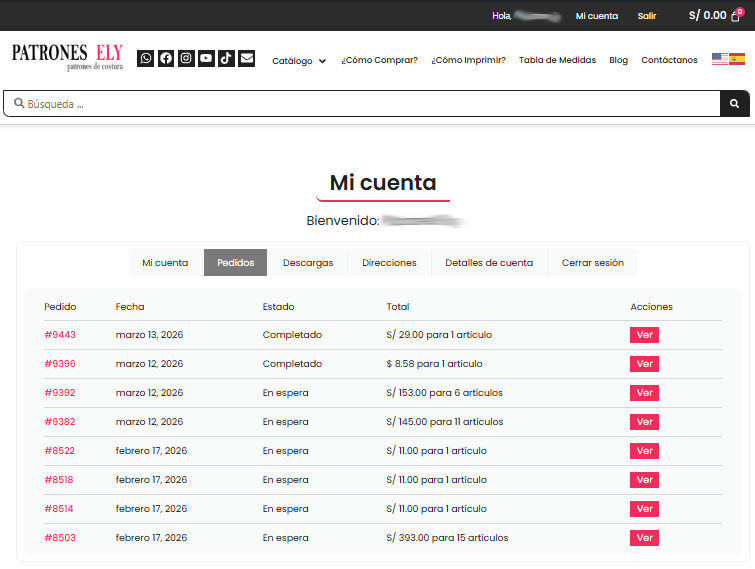Open the shopping cart icon
755x569 pixels.
pyautogui.click(x=737, y=16)
